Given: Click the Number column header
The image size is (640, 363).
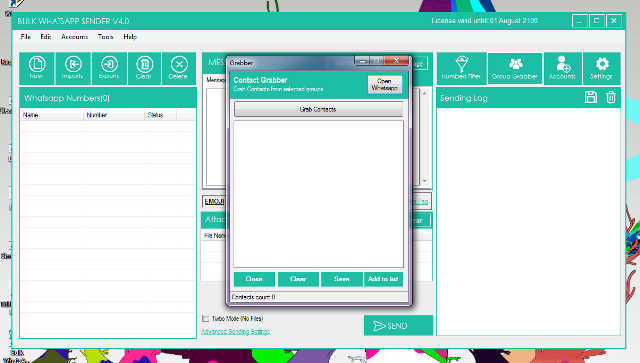Looking at the screenshot, I should coord(114,115).
